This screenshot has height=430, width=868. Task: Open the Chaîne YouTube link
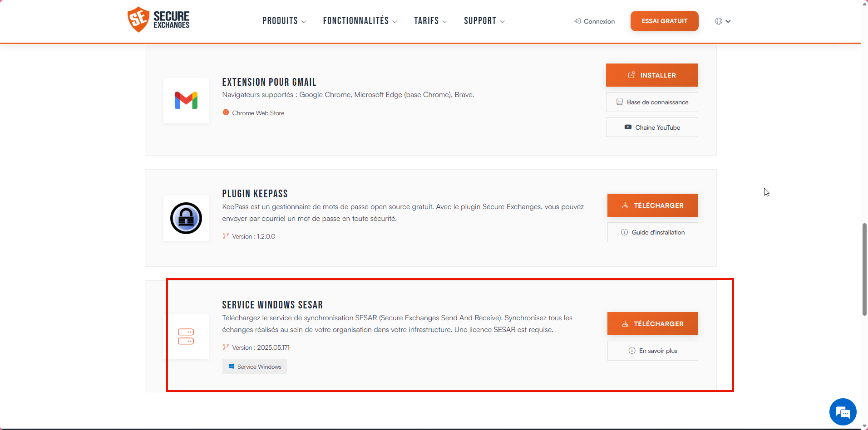(652, 127)
